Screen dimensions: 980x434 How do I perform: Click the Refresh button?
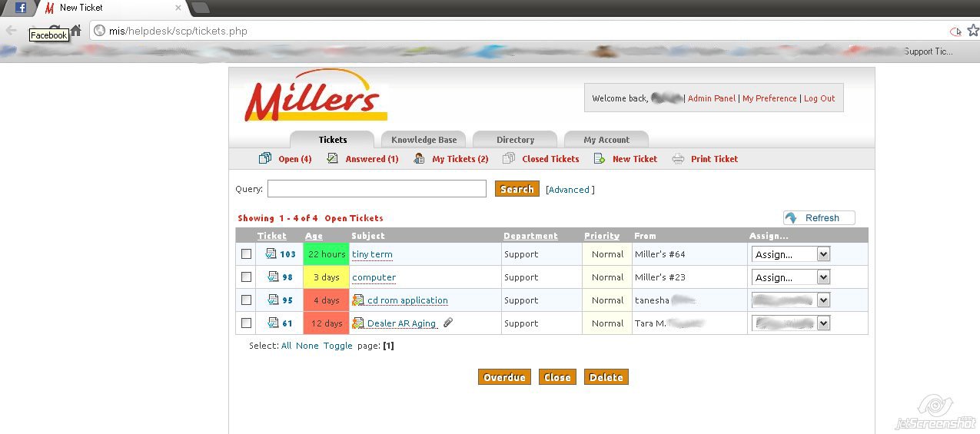click(x=819, y=218)
